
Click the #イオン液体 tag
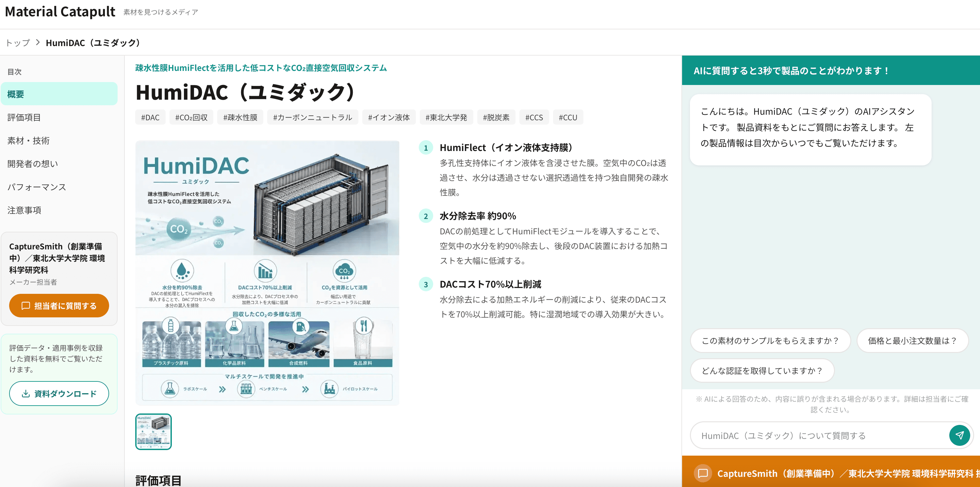(389, 117)
